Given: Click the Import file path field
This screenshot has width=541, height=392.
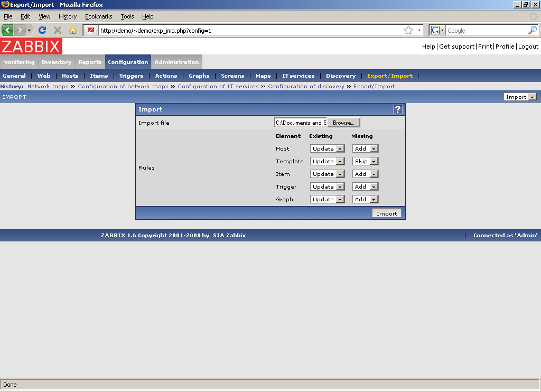Looking at the screenshot, I should (301, 123).
